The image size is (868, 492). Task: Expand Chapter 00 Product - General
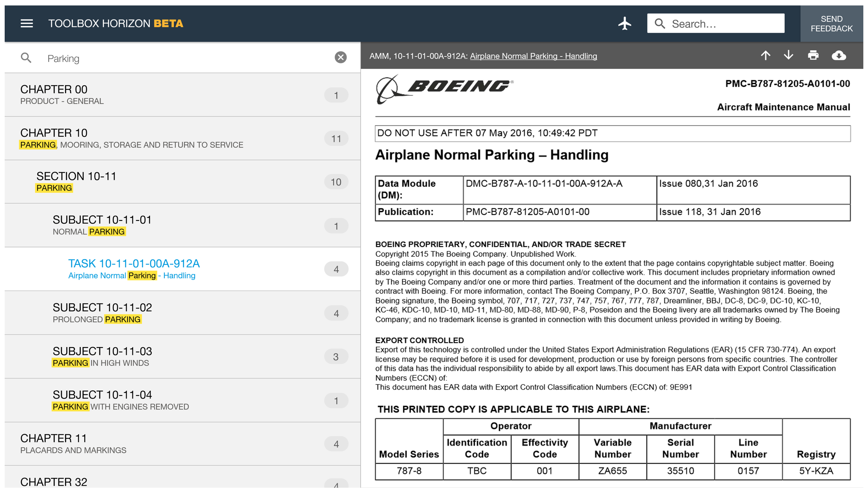(182, 95)
